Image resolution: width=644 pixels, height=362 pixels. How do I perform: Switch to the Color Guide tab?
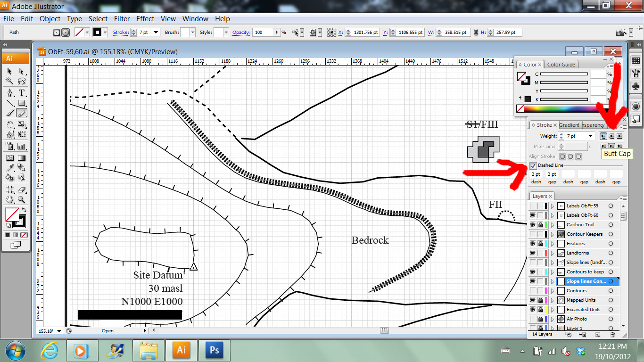tap(561, 65)
